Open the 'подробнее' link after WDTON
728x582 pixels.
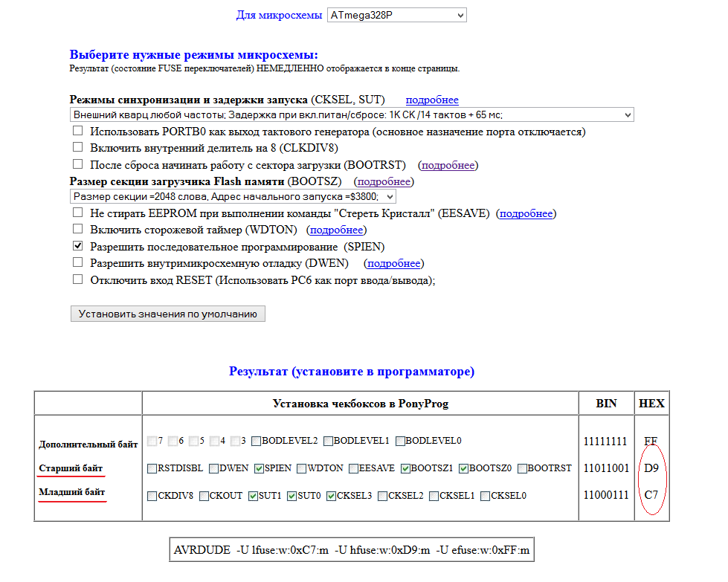pos(337,230)
